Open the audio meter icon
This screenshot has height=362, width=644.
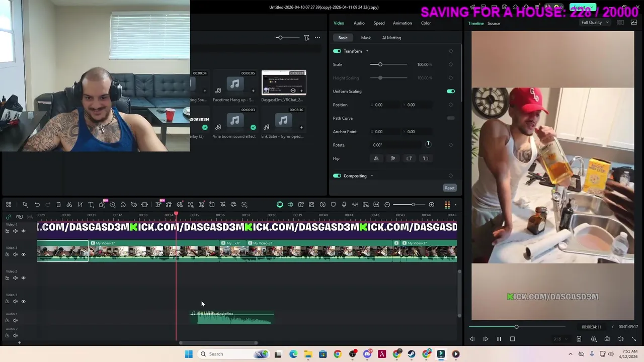click(x=447, y=205)
